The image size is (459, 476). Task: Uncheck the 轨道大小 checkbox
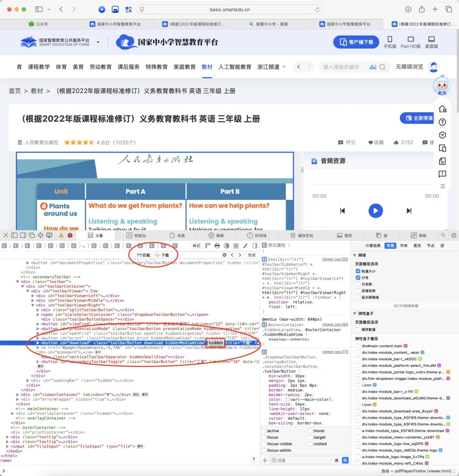(x=358, y=271)
